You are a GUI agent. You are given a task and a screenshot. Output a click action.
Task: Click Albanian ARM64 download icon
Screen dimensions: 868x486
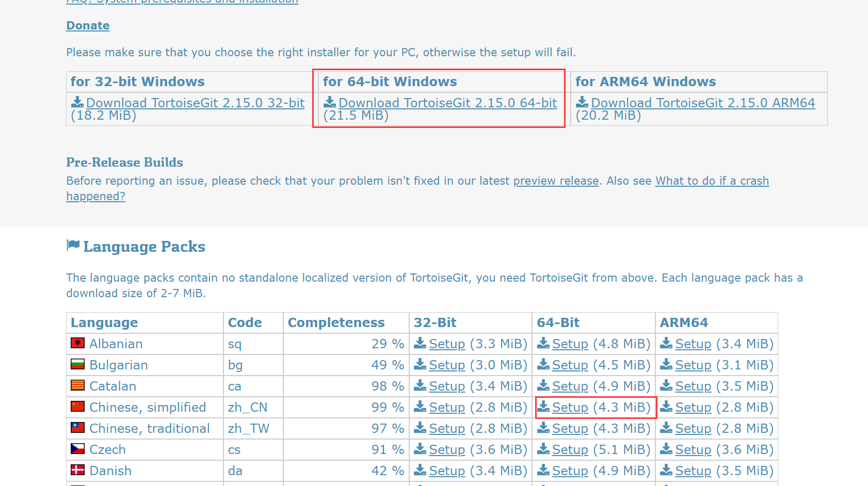click(x=666, y=343)
